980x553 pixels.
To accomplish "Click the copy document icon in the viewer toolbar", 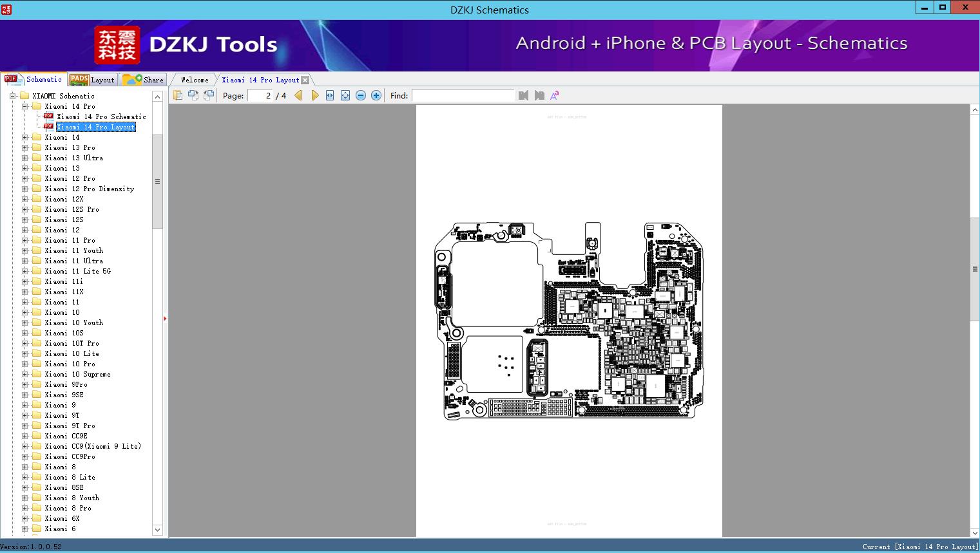I will (x=178, y=95).
